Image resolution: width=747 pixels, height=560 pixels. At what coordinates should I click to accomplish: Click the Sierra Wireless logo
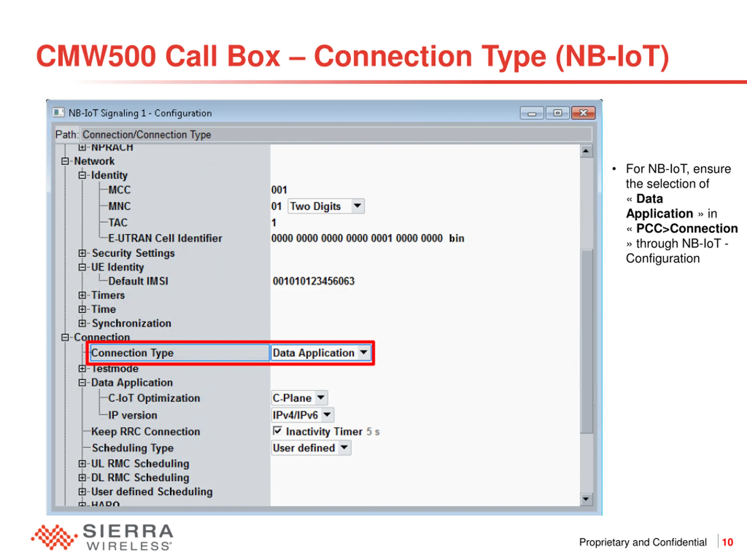[x=102, y=537]
